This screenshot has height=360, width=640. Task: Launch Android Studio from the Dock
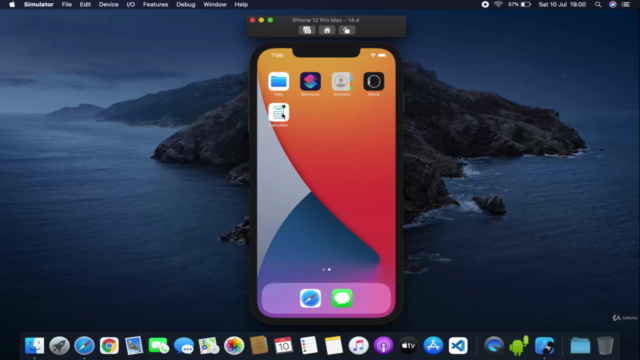[519, 346]
